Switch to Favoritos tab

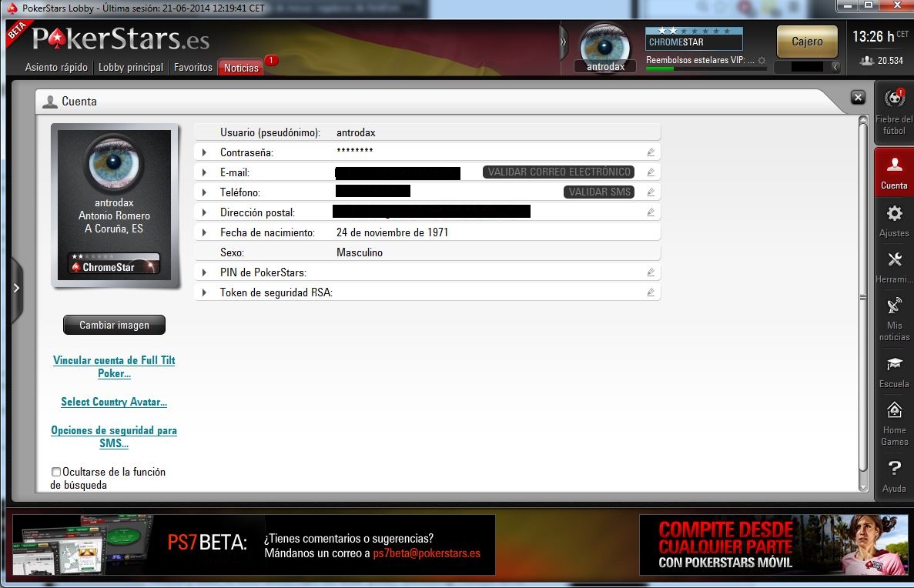tap(193, 68)
